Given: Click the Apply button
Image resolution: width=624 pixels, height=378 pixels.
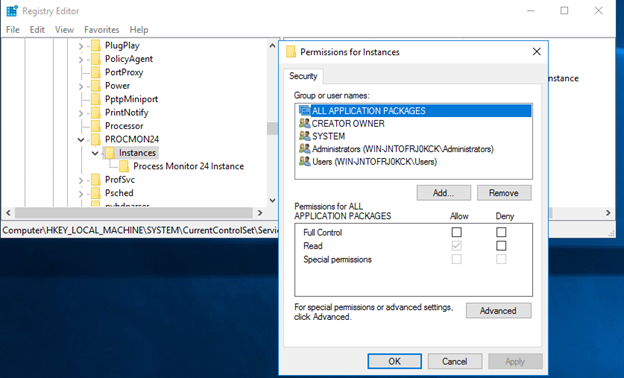Looking at the screenshot, I should point(515,361).
